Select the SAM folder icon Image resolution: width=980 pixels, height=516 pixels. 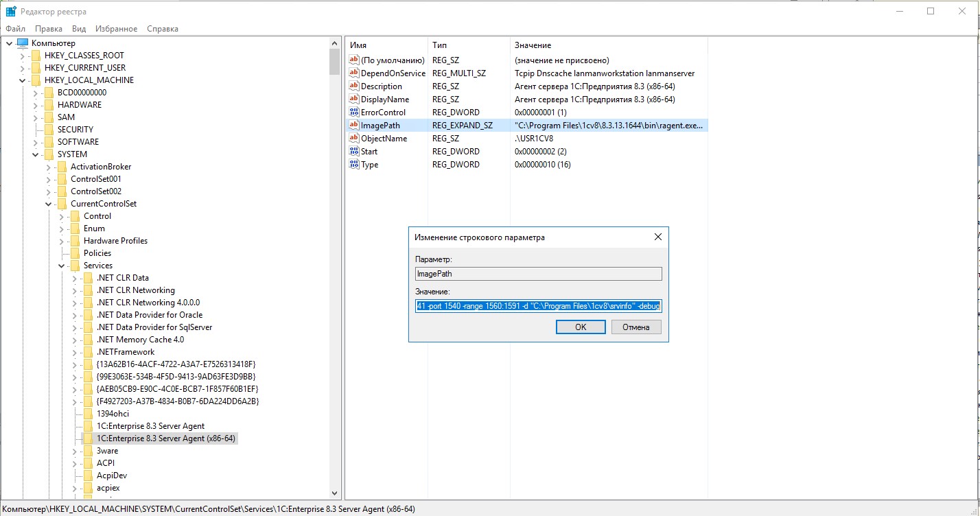click(49, 117)
